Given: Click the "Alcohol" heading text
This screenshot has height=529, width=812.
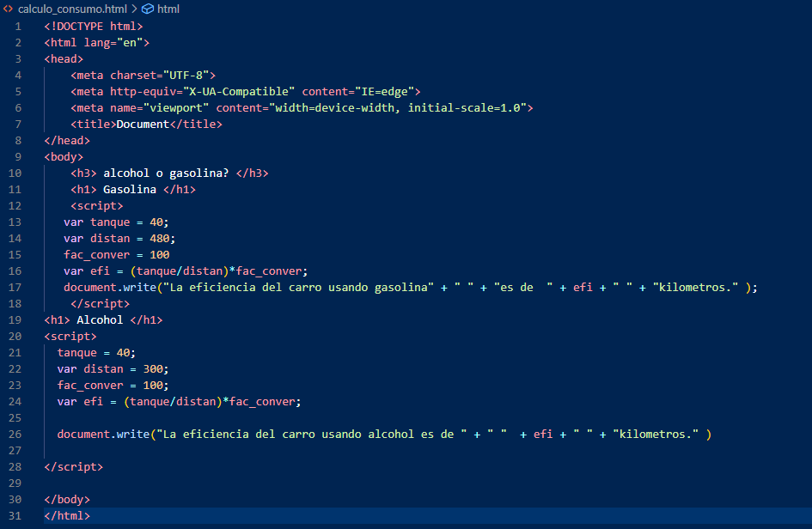Looking at the screenshot, I should coord(100,319).
